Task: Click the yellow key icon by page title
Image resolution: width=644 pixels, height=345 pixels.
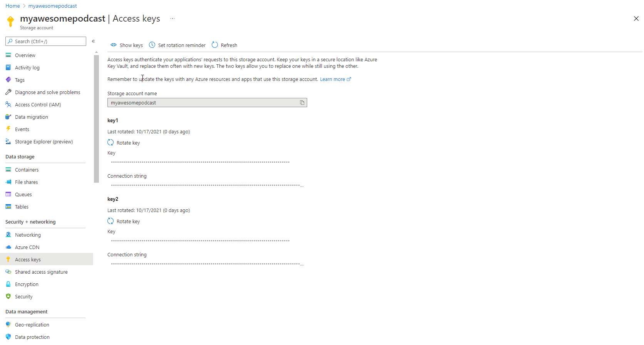Action: [x=10, y=22]
